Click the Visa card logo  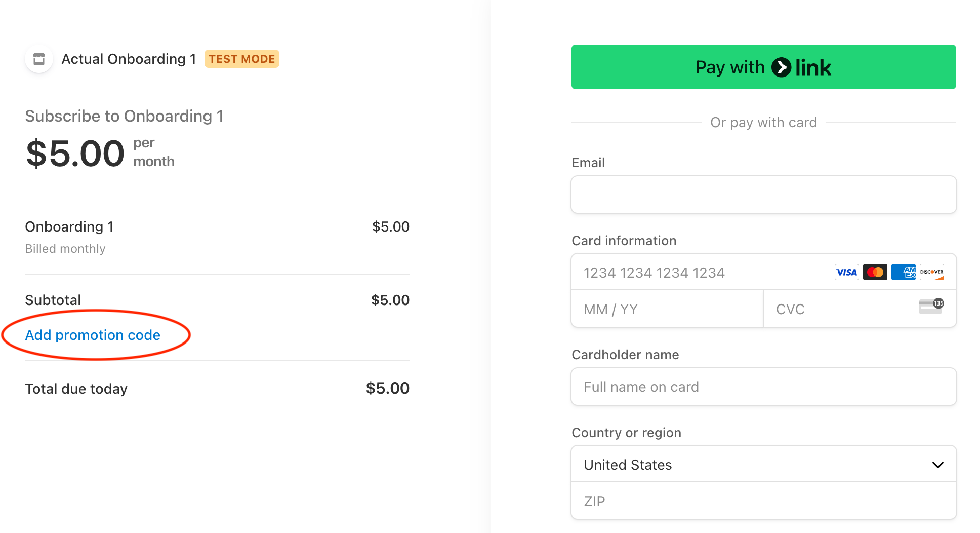click(846, 273)
